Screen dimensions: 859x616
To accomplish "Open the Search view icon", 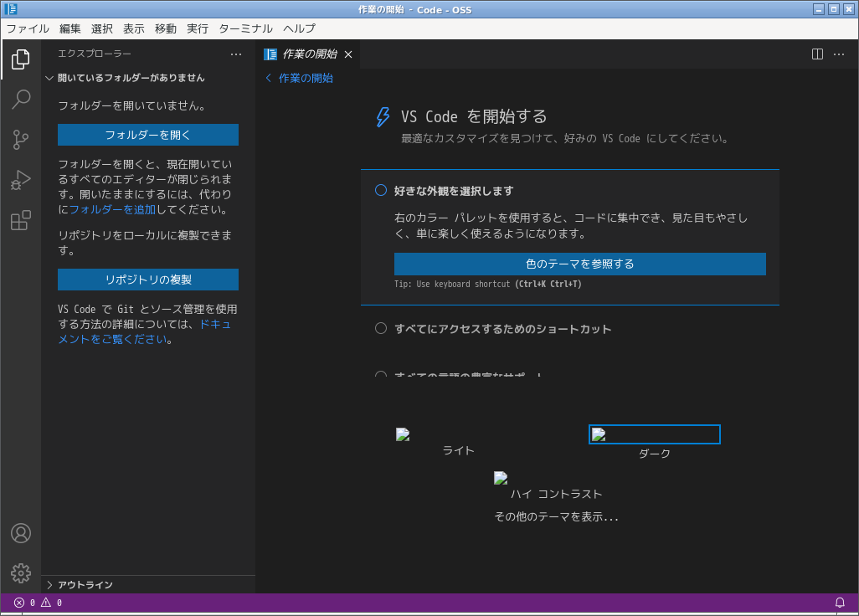I will pos(21,99).
